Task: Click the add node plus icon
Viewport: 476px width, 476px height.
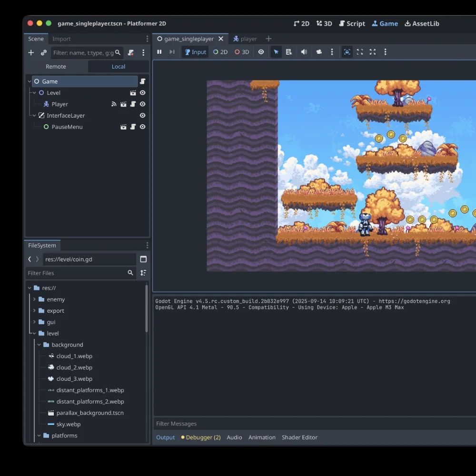Action: [x=31, y=53]
